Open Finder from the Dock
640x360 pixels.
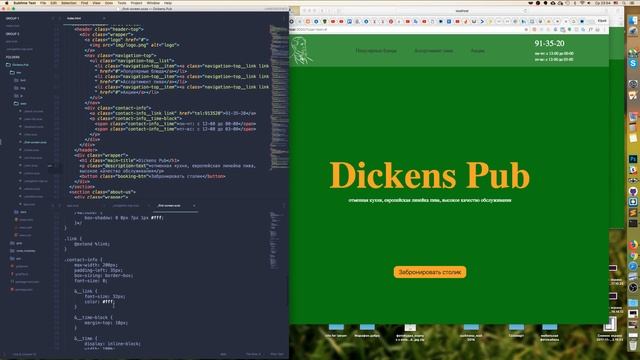pos(633,20)
